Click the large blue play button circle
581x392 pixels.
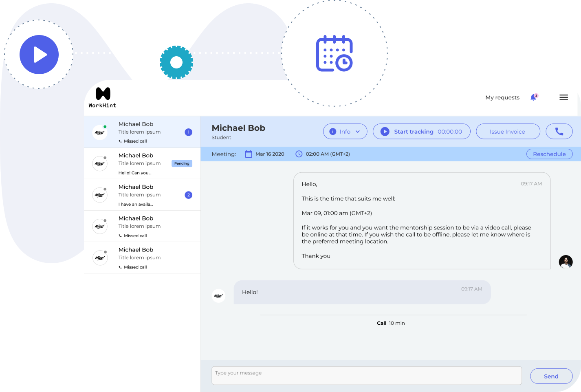click(39, 55)
